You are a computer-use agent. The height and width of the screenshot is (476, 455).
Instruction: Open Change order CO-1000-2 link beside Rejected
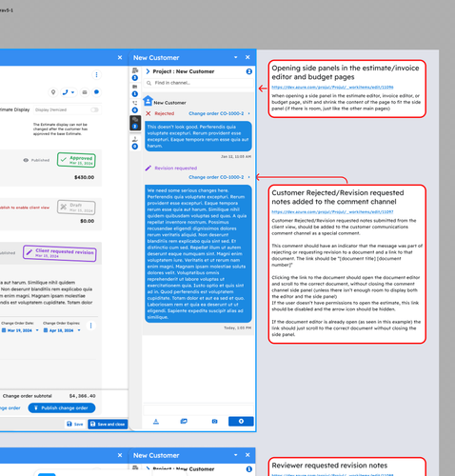tap(216, 113)
